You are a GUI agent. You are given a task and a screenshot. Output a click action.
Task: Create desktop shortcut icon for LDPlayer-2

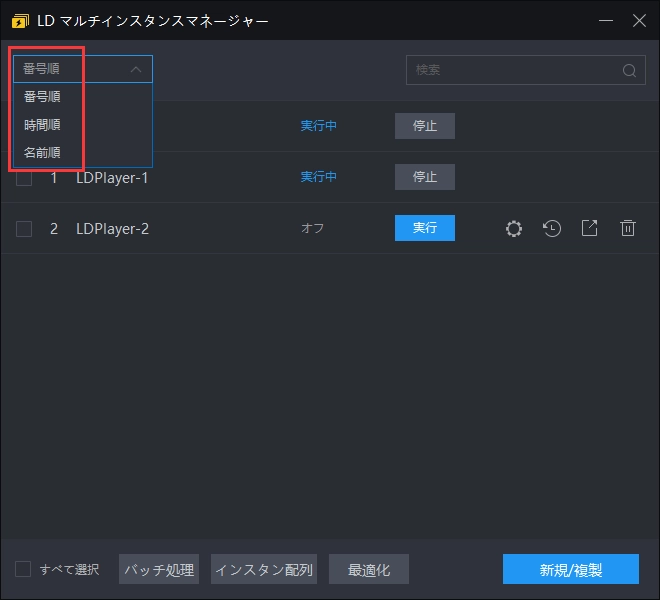pos(589,228)
